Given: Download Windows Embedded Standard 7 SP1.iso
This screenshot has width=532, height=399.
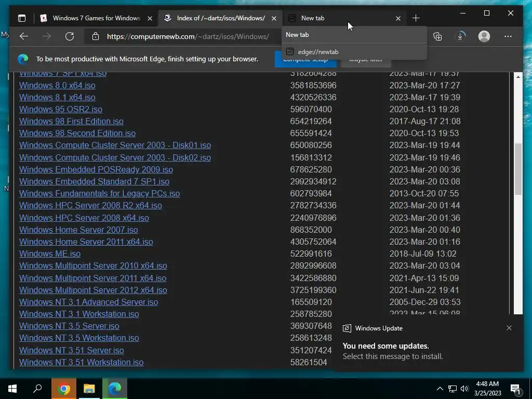Looking at the screenshot, I should pyautogui.click(x=94, y=181).
